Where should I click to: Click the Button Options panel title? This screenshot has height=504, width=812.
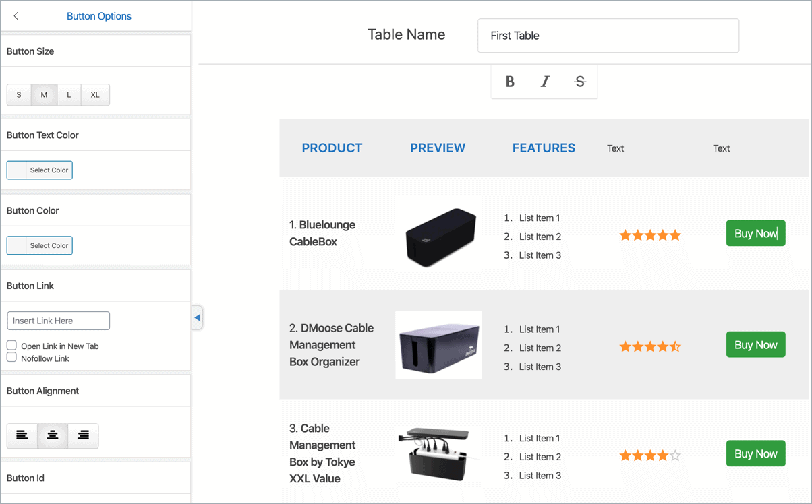coord(98,15)
